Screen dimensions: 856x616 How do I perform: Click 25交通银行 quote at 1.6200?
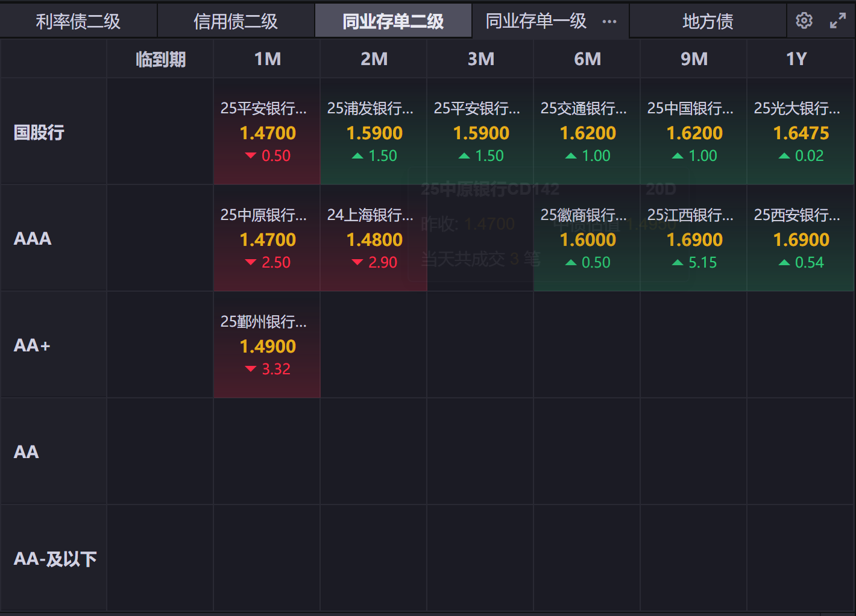tap(587, 132)
